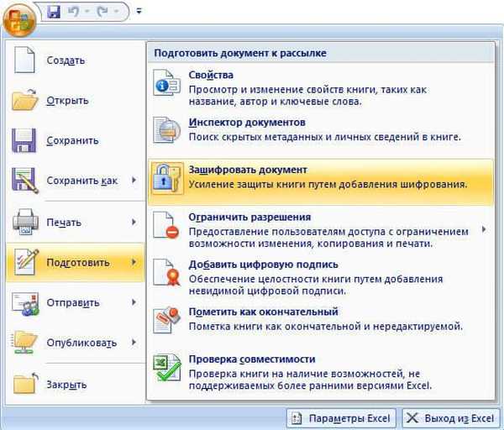Click the Инспектор документов magnifier icon
This screenshot has width=504, height=430.
point(166,130)
